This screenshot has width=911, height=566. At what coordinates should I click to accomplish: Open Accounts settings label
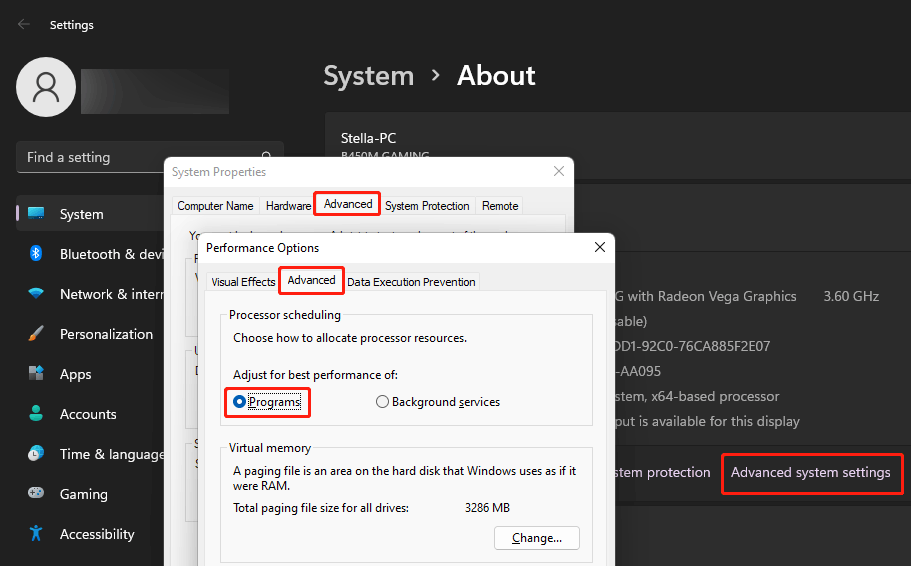coord(88,414)
